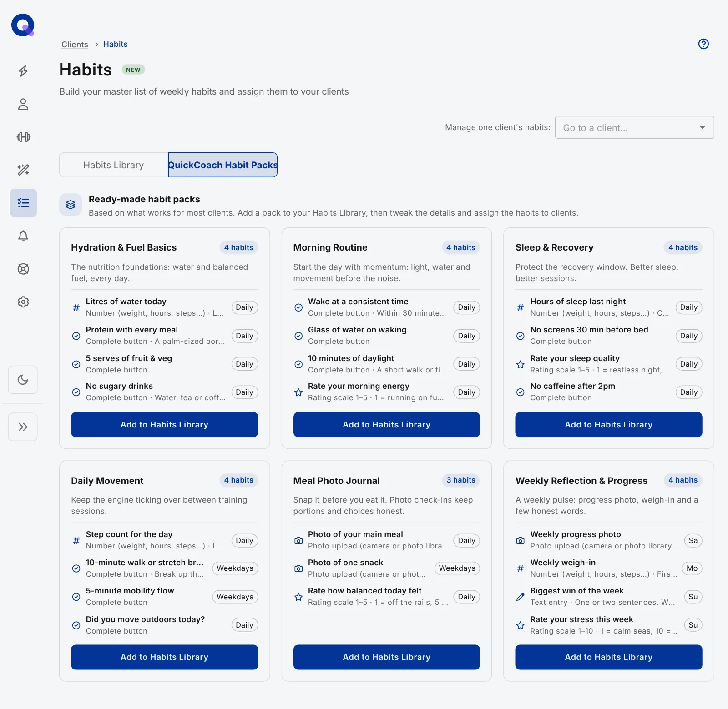The image size is (728, 709).
Task: Click the Habits breadcrumb item
Action: [x=115, y=44]
